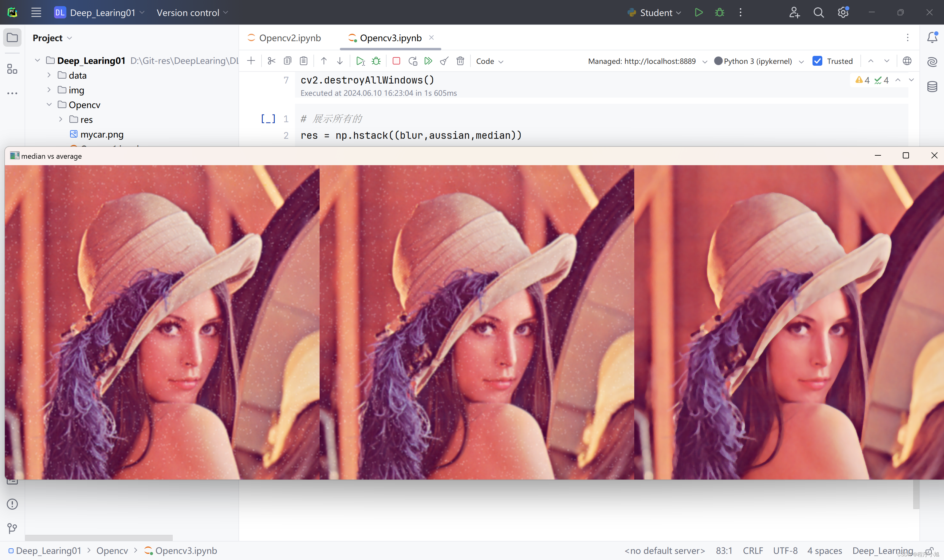Click the Cut Cell scissors icon

[271, 61]
